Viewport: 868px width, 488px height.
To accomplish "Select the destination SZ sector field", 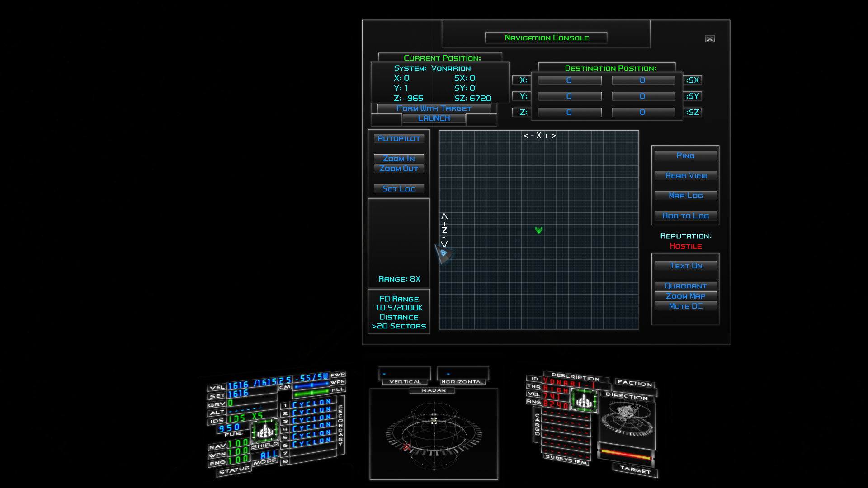I will pyautogui.click(x=643, y=112).
